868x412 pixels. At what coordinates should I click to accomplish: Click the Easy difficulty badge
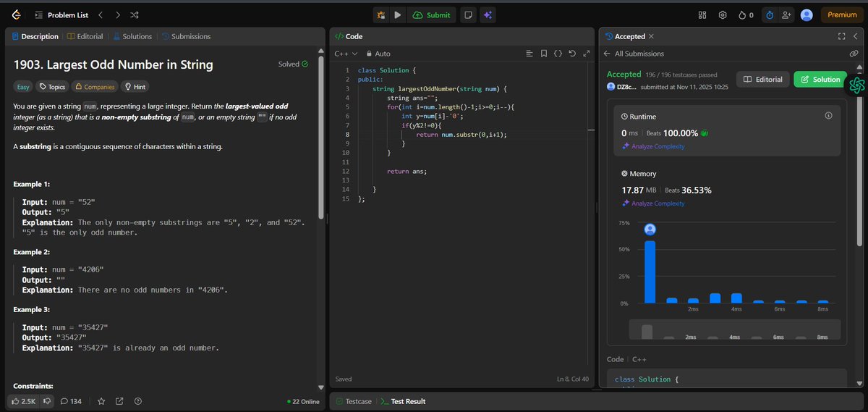(23, 87)
